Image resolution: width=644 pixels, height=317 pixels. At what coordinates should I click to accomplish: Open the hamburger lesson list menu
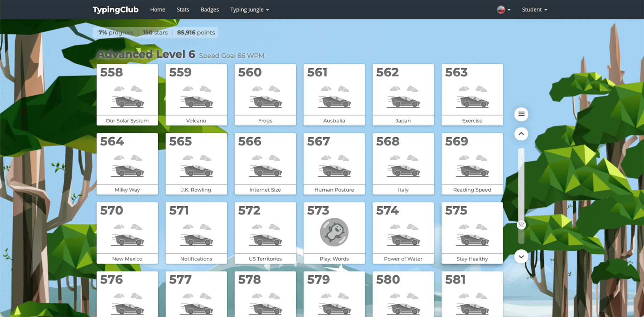coord(521,114)
